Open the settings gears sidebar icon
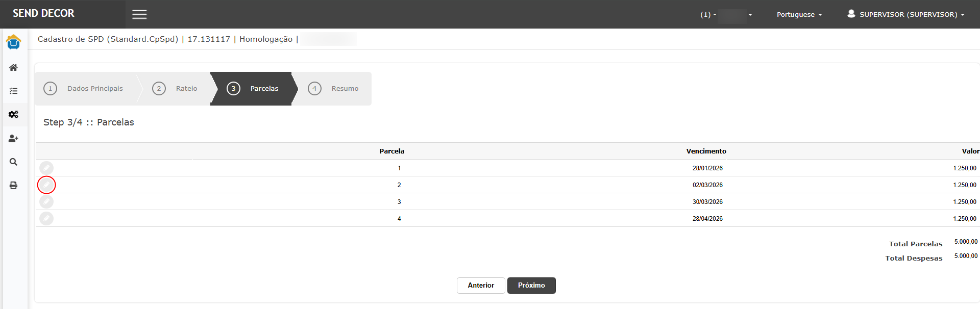980x309 pixels. coord(14,115)
